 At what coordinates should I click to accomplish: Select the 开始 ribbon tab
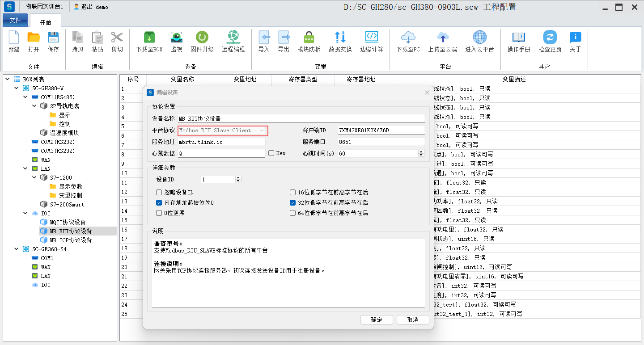pyautogui.click(x=46, y=22)
